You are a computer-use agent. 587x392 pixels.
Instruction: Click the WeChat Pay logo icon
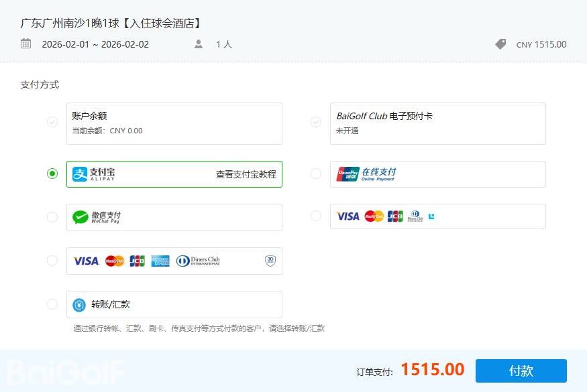81,217
